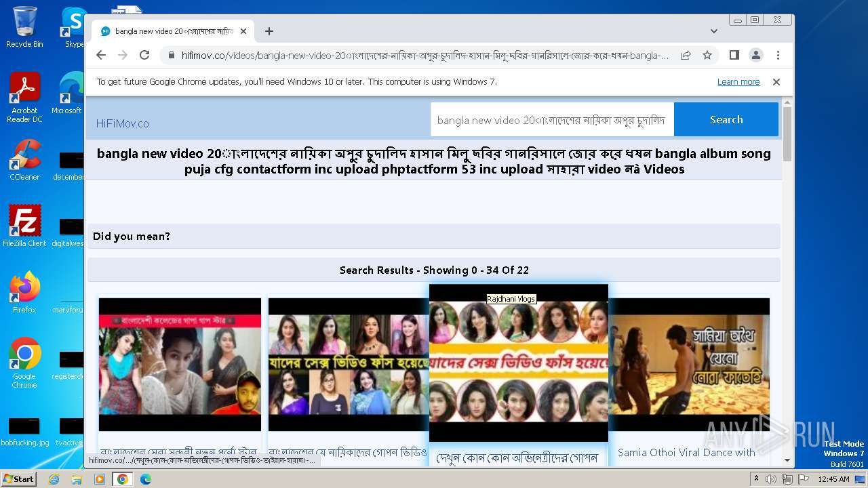The height and width of the screenshot is (488, 868).
Task: Open Chrome's side panel
Action: click(x=734, y=55)
